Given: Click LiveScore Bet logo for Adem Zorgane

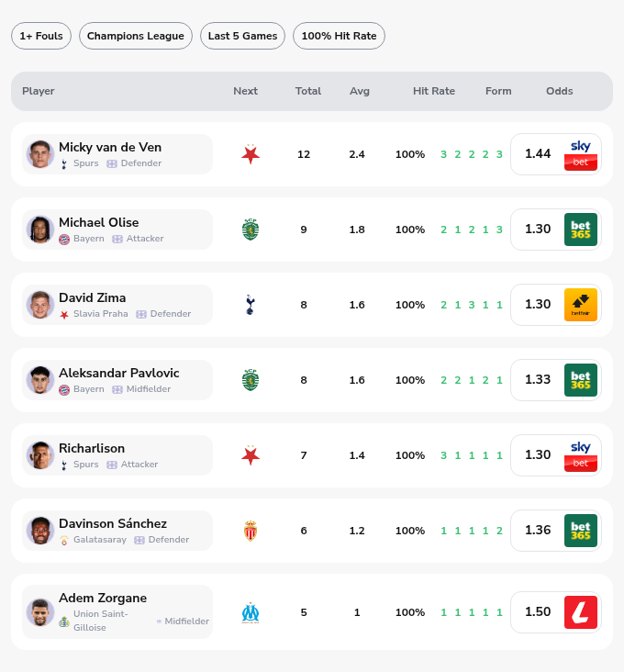Looking at the screenshot, I should (581, 612).
